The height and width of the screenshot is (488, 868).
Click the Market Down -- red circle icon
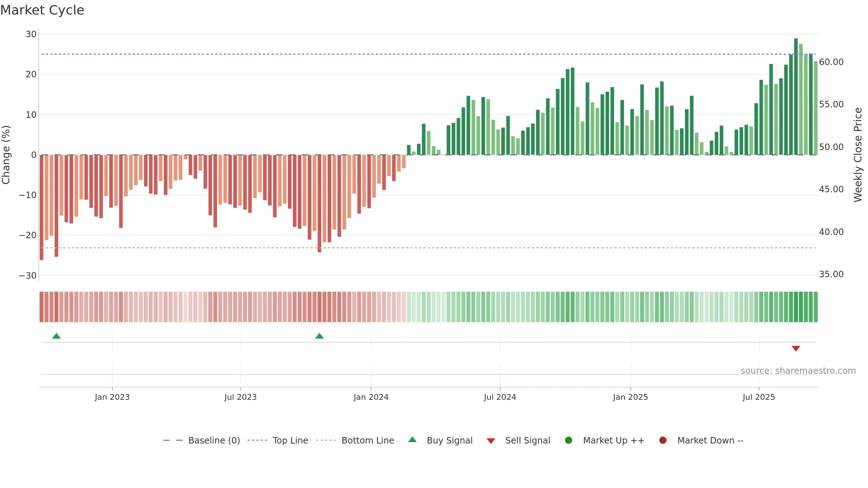coord(663,440)
